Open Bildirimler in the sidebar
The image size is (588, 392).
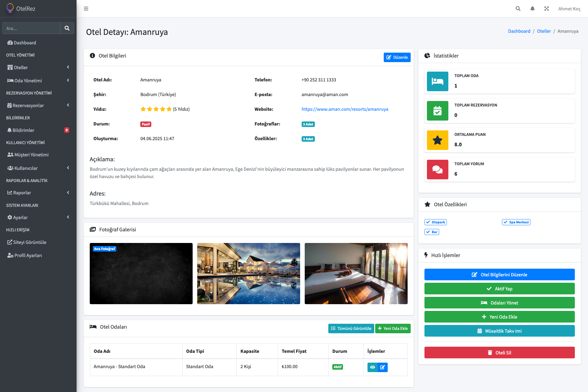tap(38, 130)
